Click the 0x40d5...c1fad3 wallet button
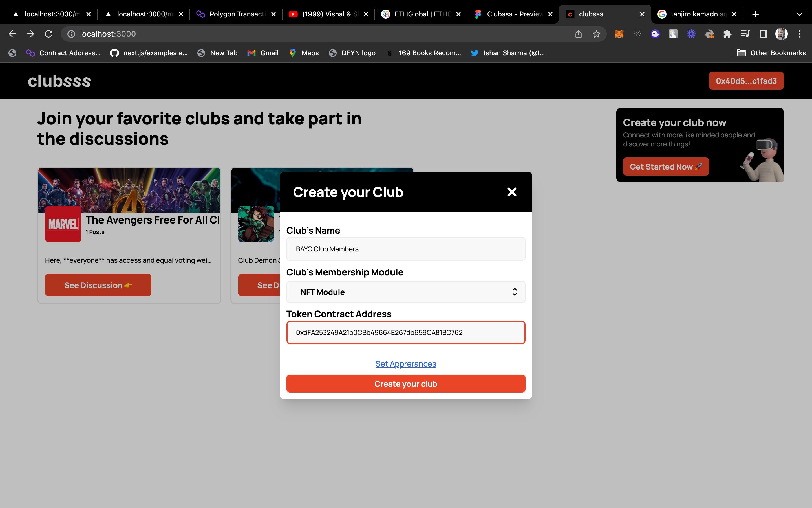Screen dimensions: 812x508 coord(746,81)
